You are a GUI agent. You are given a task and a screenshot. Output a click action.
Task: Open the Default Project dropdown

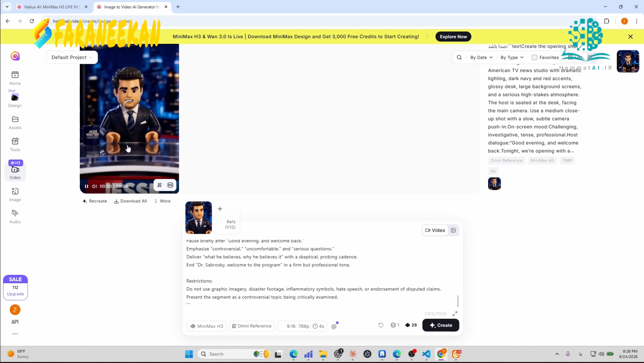point(72,57)
